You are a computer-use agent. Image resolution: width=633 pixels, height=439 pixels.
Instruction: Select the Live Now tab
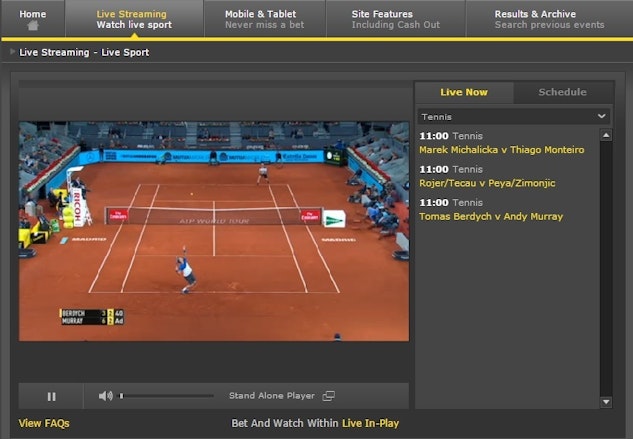(464, 92)
